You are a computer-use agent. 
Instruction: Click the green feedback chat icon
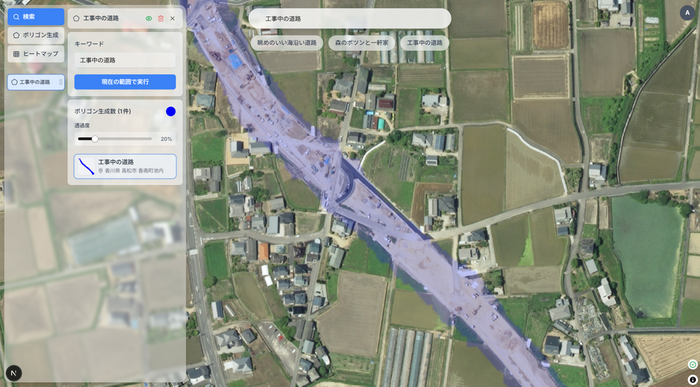coord(692,365)
